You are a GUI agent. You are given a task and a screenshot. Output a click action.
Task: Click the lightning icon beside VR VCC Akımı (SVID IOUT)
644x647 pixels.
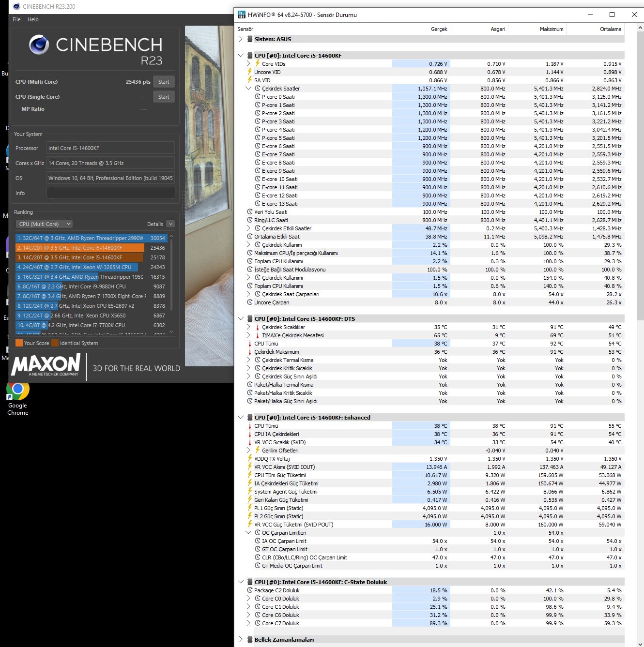click(250, 466)
